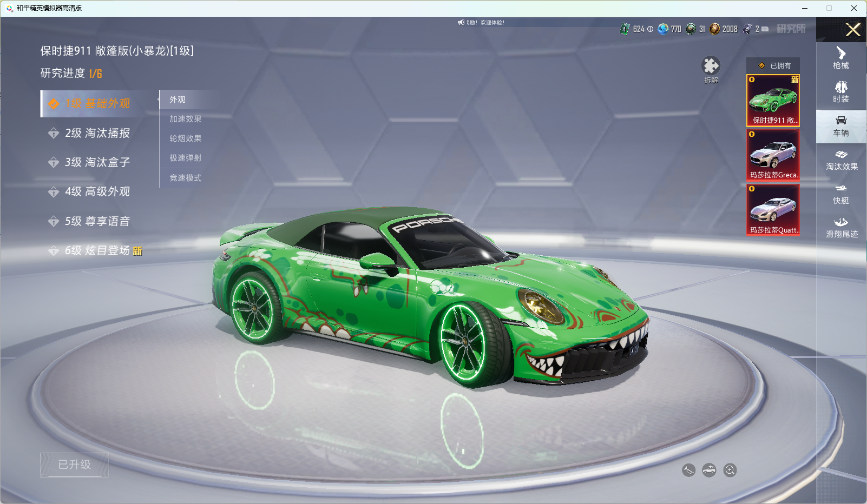The image size is (867, 504).
Task: Click the emulator app icon in title bar
Action: pyautogui.click(x=9, y=8)
